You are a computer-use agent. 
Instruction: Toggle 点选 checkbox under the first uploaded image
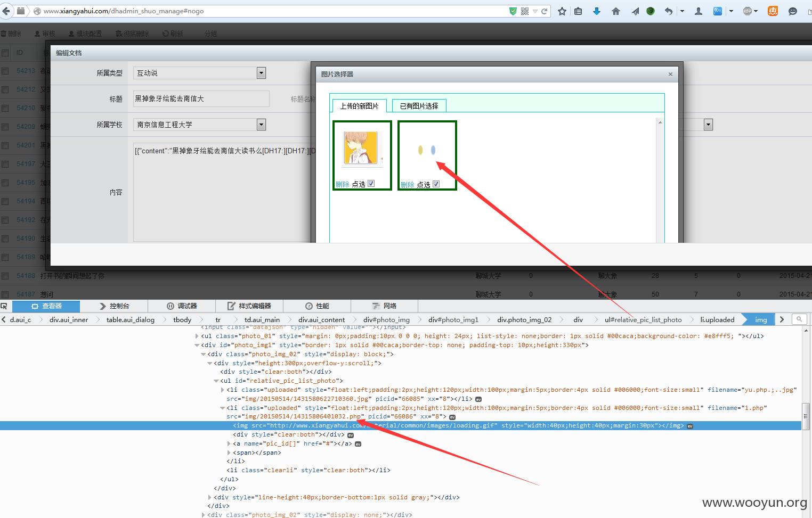click(x=371, y=184)
